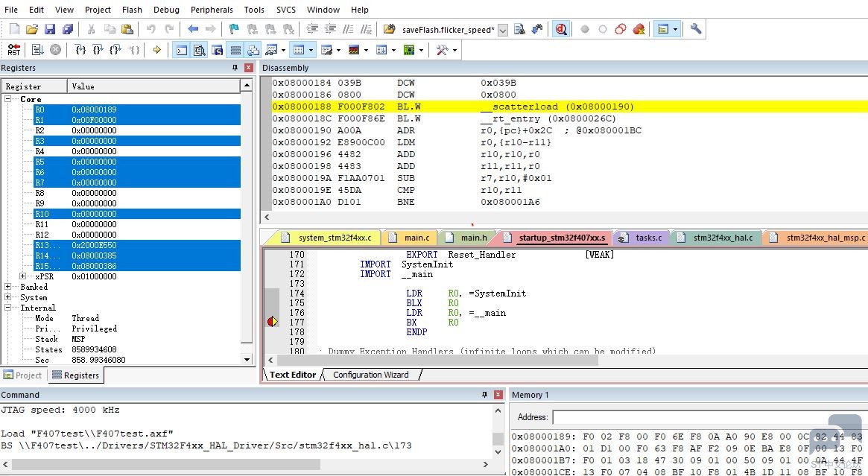Select the R12 register row
This screenshot has height=476, width=868.
pos(137,235)
